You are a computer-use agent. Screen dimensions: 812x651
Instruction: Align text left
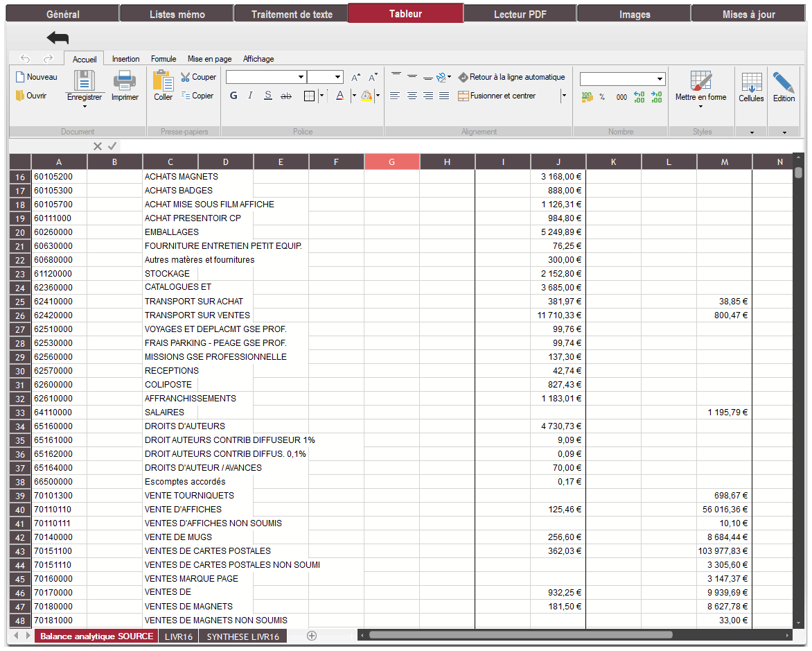point(395,96)
